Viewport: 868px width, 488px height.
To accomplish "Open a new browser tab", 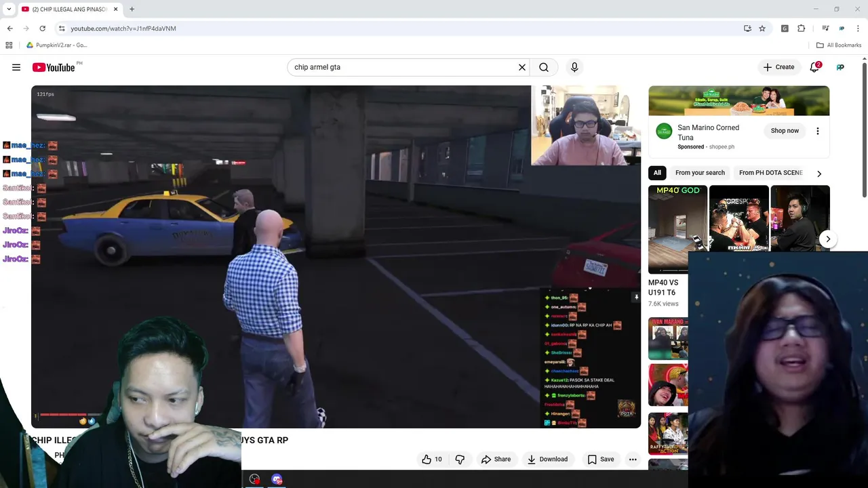I will 132,9.
